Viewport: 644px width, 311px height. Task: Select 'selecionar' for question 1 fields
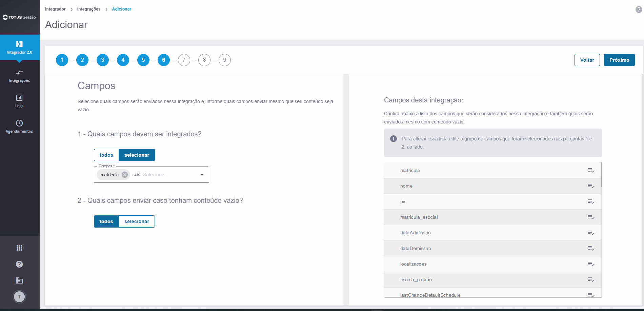(137, 155)
